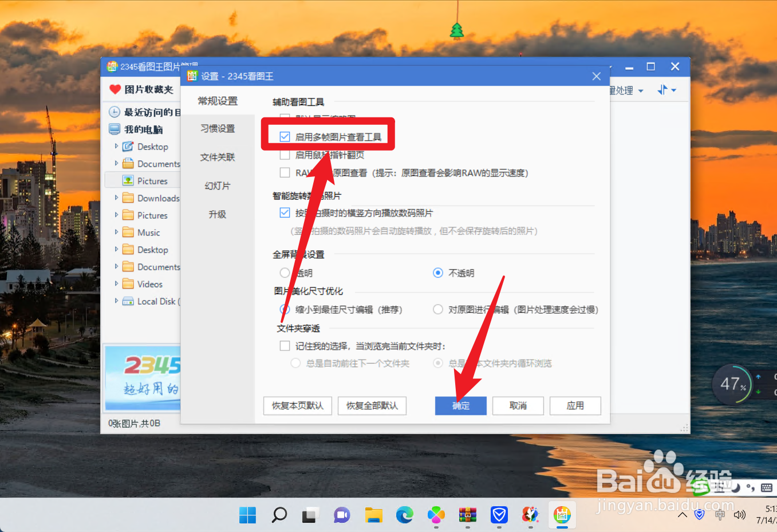Select the 我的电脑 computer icon
Viewport: 777px width, 532px height.
tap(115, 129)
